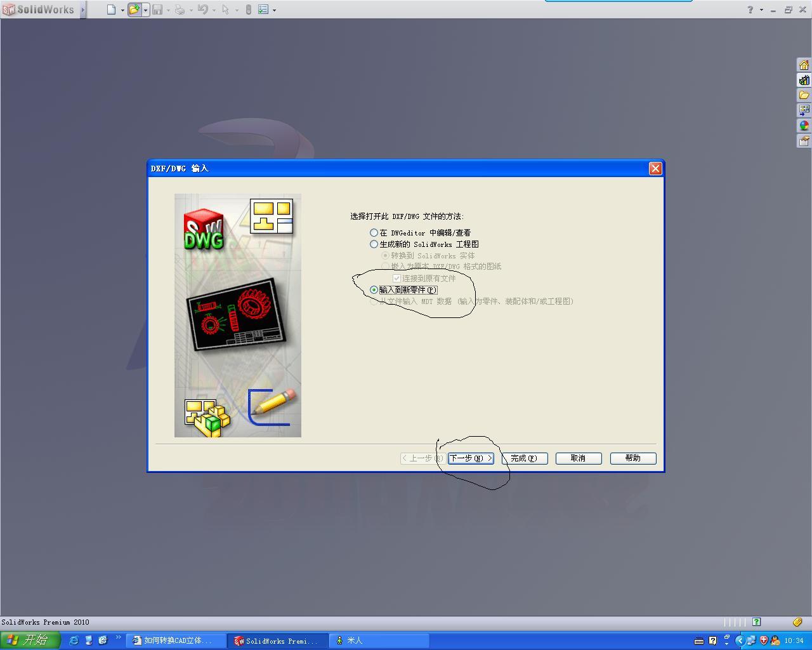Click the system clock showing 10:34

click(x=794, y=641)
